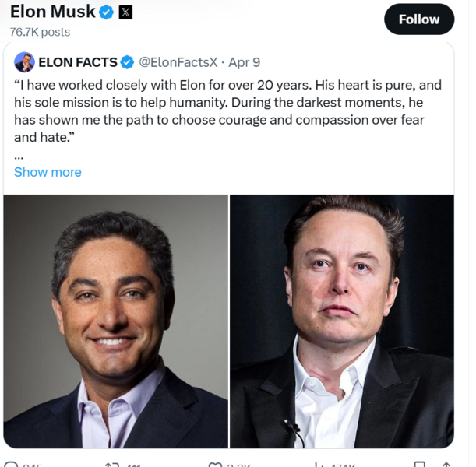Click the @ElonFactsX handle
Viewport: 476px width, 467px height.
click(x=178, y=62)
